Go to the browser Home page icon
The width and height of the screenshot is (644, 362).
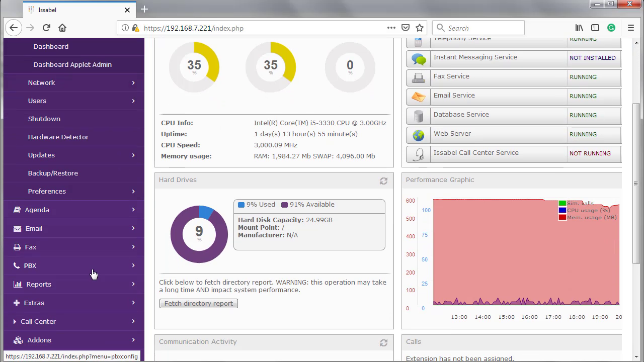(62, 28)
